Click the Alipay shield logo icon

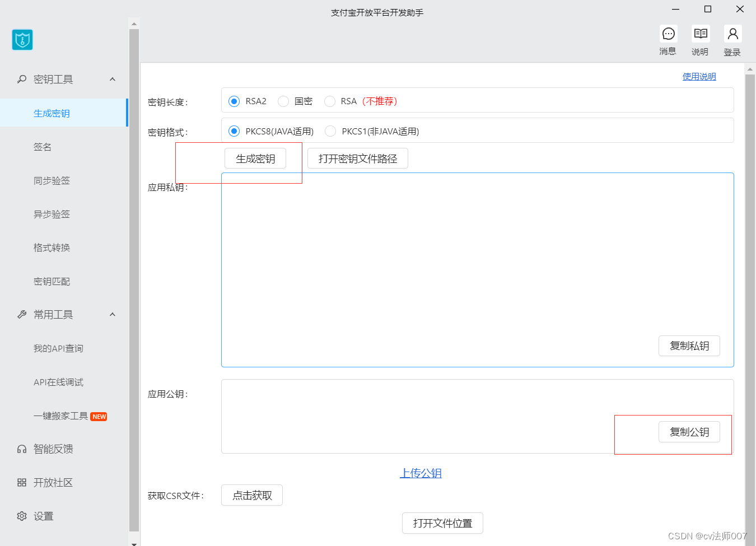22,40
